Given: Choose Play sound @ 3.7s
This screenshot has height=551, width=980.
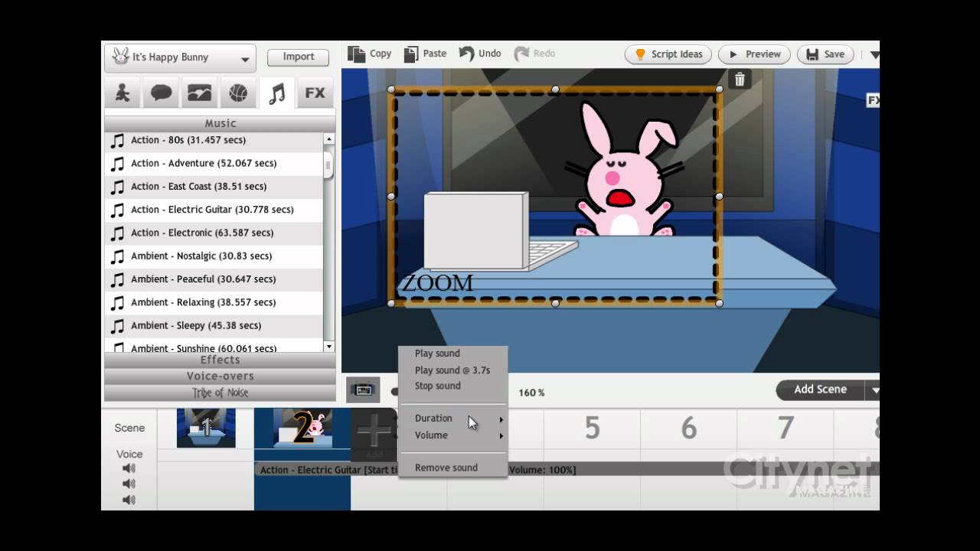Looking at the screenshot, I should (452, 370).
